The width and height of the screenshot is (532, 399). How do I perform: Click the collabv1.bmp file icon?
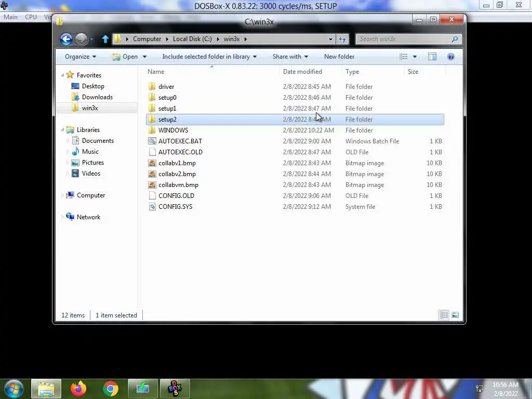[152, 163]
